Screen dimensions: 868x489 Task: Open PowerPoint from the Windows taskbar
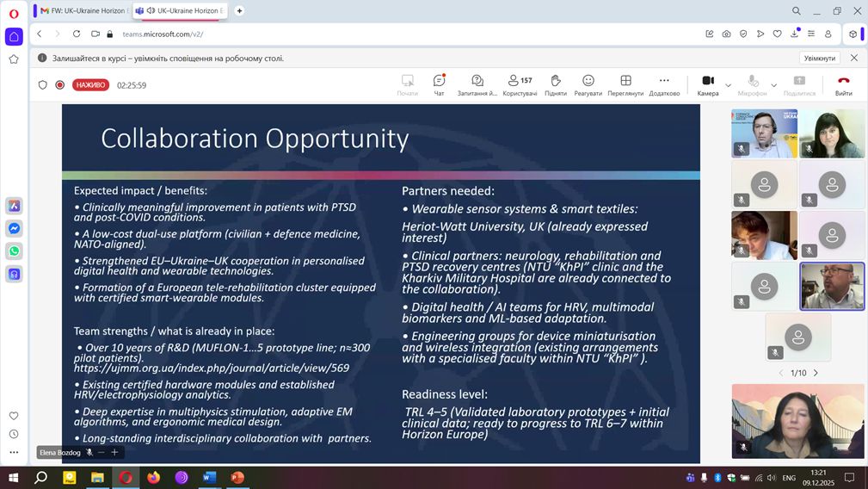click(x=237, y=477)
